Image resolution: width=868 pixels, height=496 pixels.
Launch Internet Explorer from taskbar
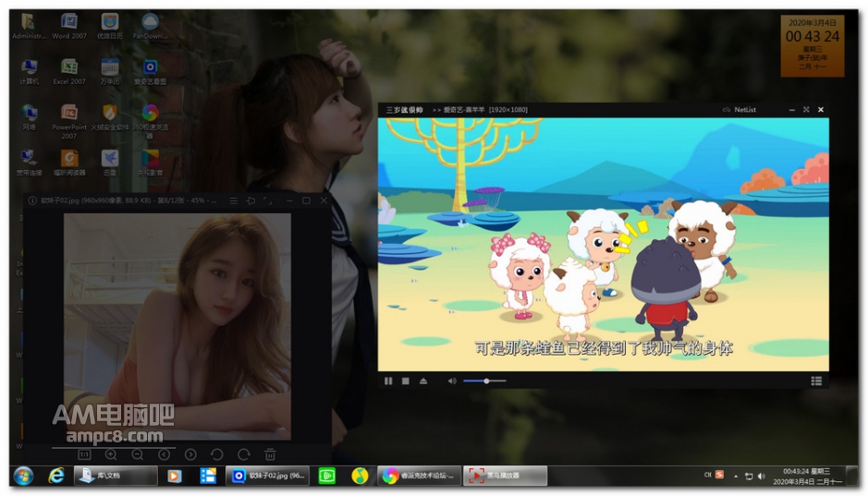[56, 476]
